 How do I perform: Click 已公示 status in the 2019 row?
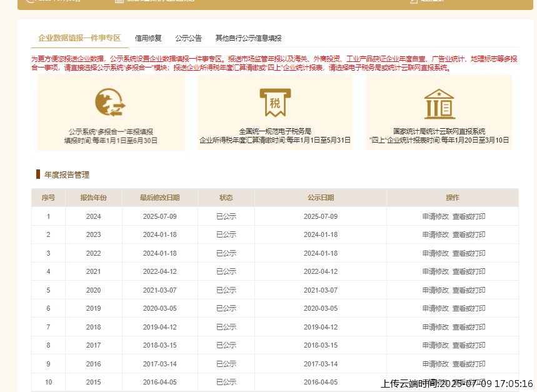pos(226,308)
